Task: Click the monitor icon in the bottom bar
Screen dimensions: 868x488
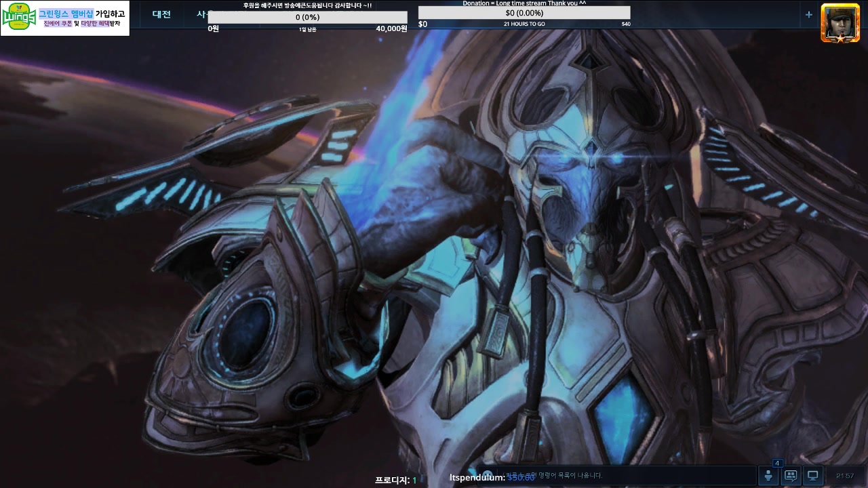Action: click(812, 475)
